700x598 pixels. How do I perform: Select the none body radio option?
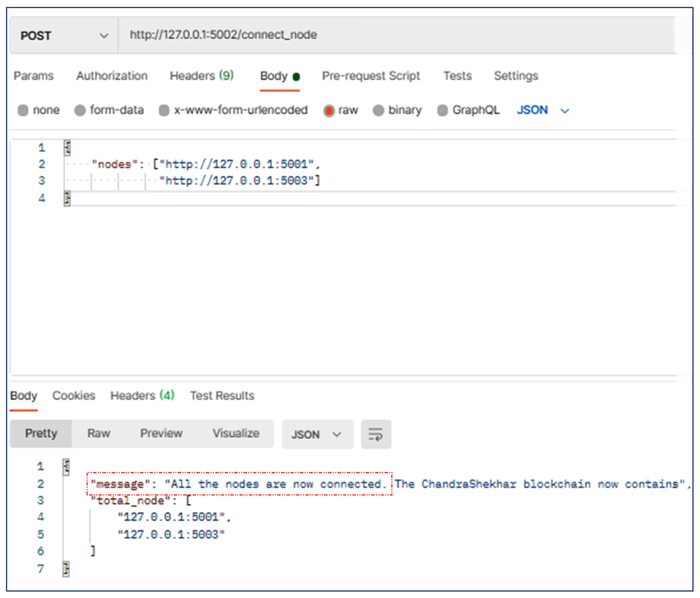tap(23, 110)
